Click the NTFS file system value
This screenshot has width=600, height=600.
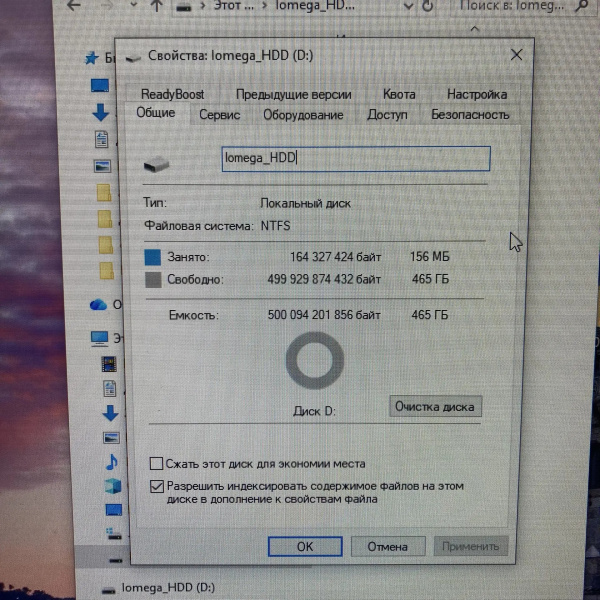(x=276, y=226)
